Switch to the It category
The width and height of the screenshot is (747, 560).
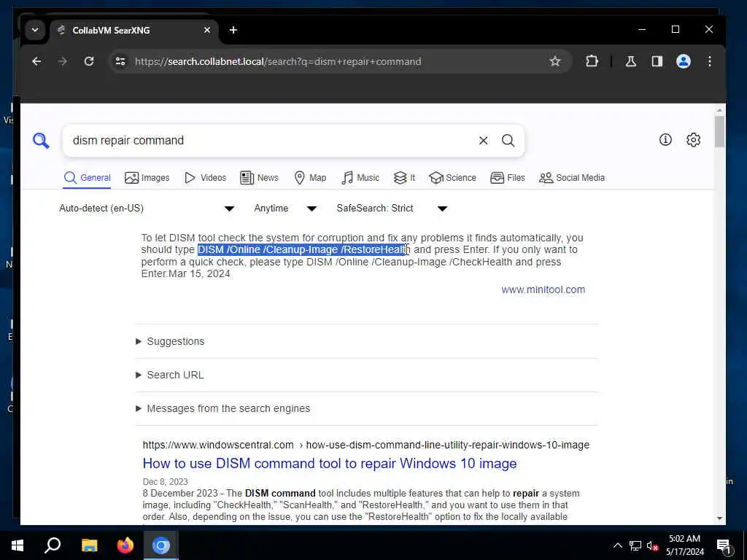[404, 178]
